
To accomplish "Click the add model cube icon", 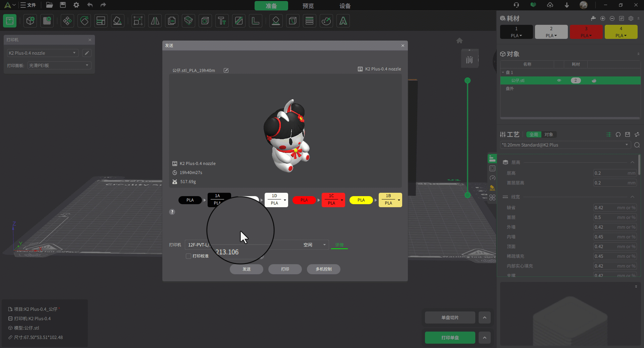I will 30,21.
